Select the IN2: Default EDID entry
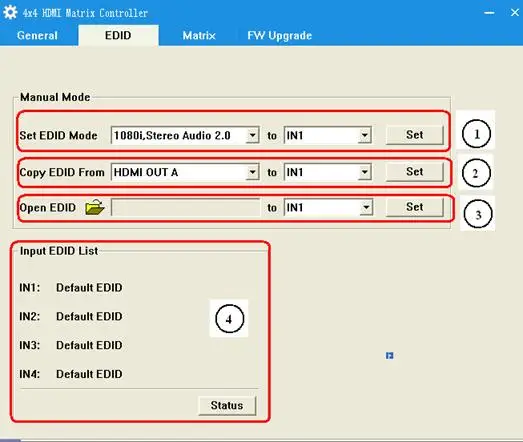The width and height of the screenshot is (523, 442). [71, 316]
